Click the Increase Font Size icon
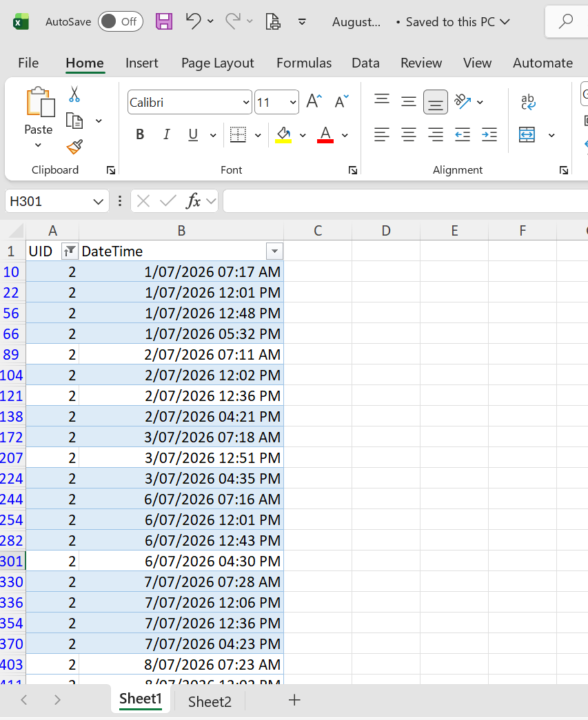Viewport: 588px width, 720px height. (314, 101)
